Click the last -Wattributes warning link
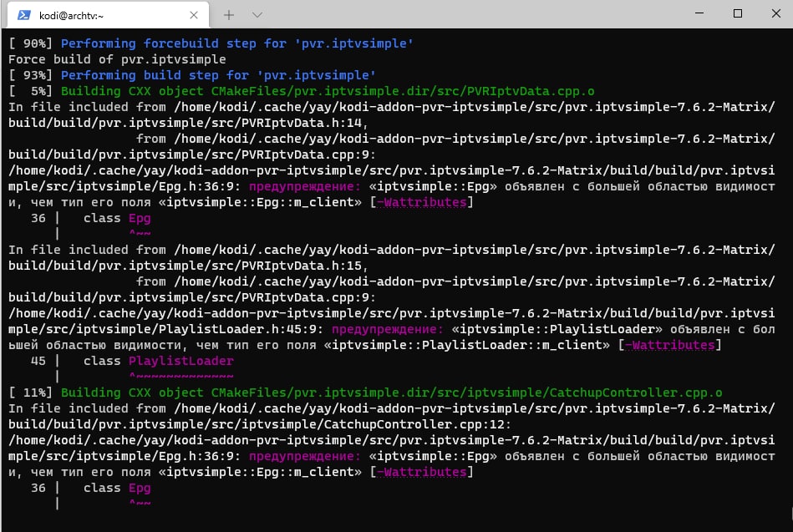Screen dimensions: 793x532 [x=422, y=472]
